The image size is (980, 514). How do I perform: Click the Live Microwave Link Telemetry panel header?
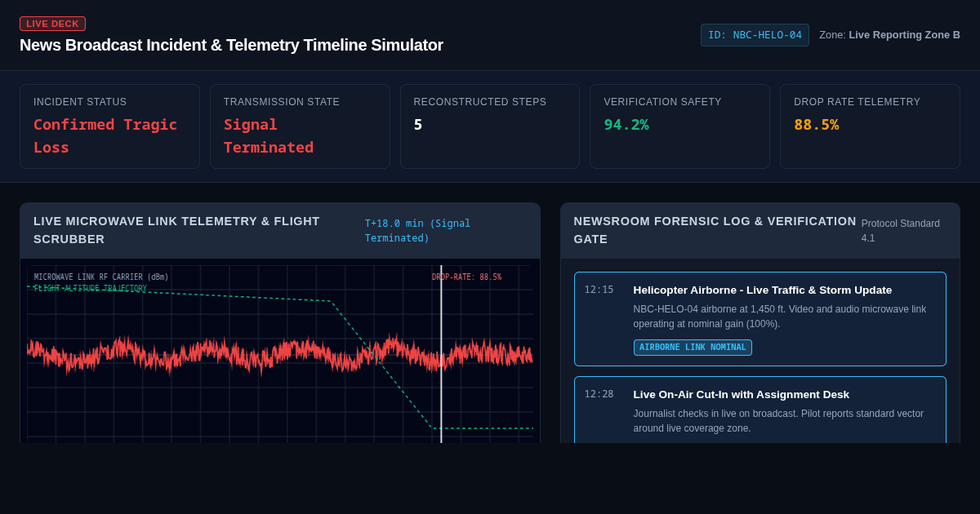[280, 231]
